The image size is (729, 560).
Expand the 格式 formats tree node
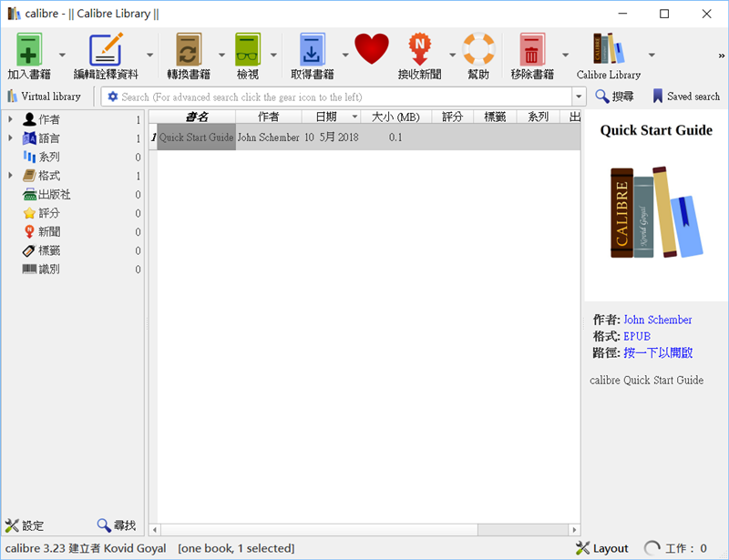[11, 176]
